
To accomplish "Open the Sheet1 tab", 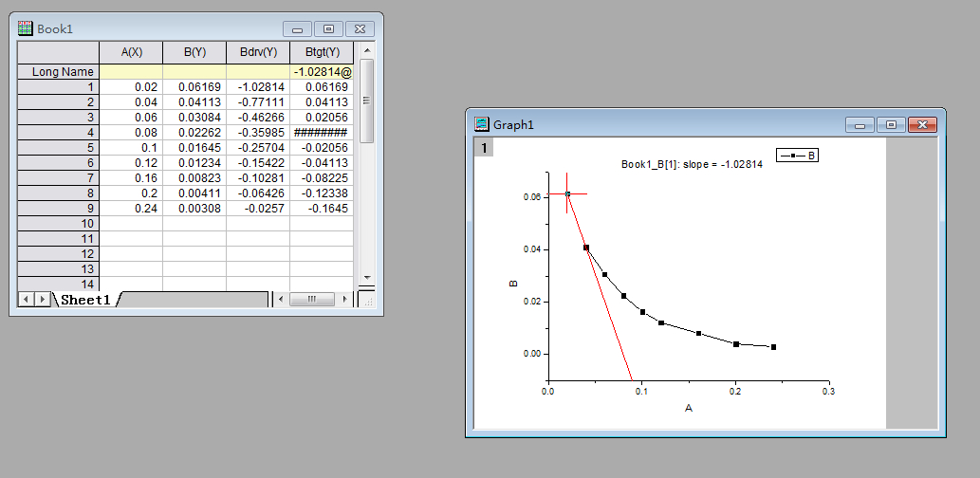I will pyautogui.click(x=85, y=300).
